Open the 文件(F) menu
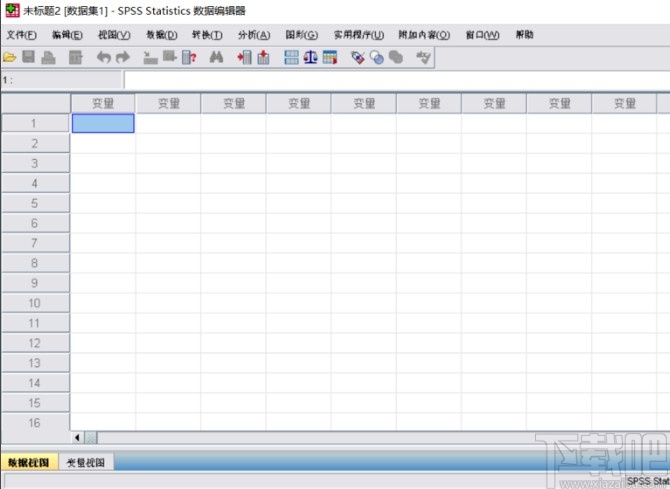 (21, 35)
